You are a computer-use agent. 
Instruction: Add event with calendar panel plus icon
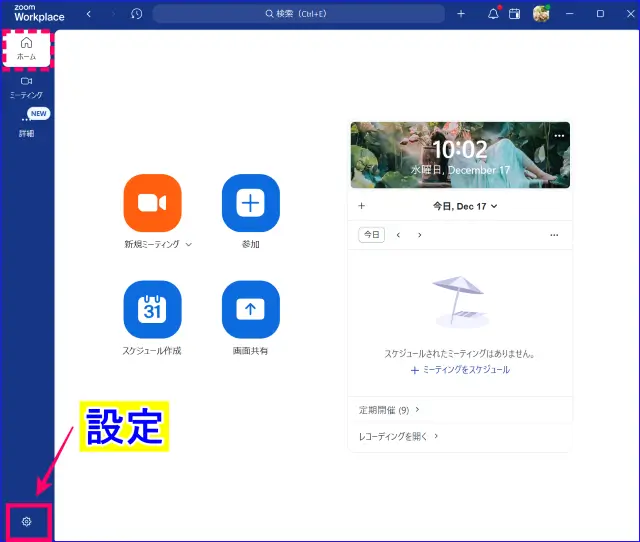[x=361, y=206]
